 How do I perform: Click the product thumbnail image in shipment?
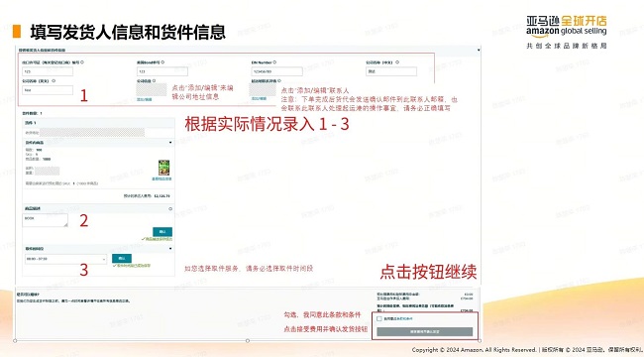coord(163,168)
